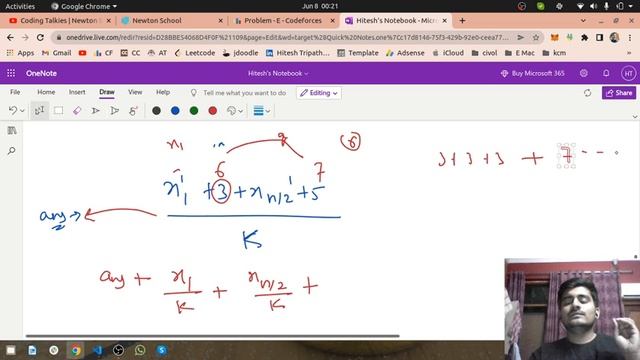Switch to the Draw ribbon tab
The width and height of the screenshot is (640, 360).
click(x=107, y=92)
